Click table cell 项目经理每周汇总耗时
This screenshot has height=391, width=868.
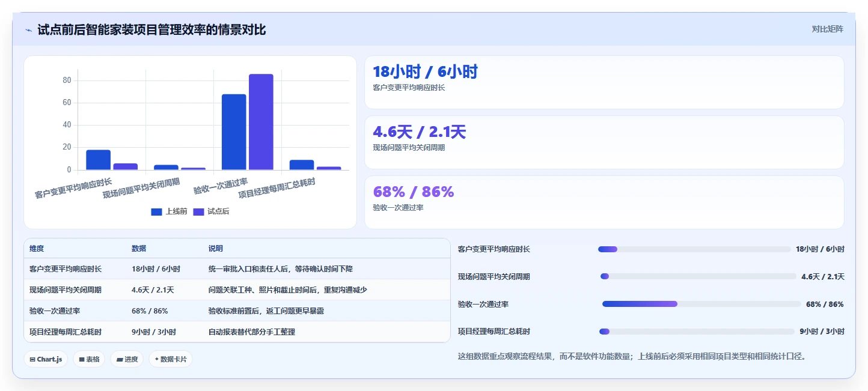[x=66, y=332]
